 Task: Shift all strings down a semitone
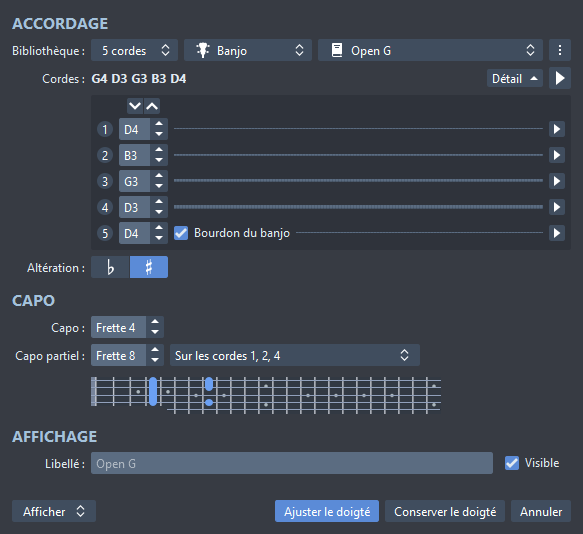(x=135, y=106)
